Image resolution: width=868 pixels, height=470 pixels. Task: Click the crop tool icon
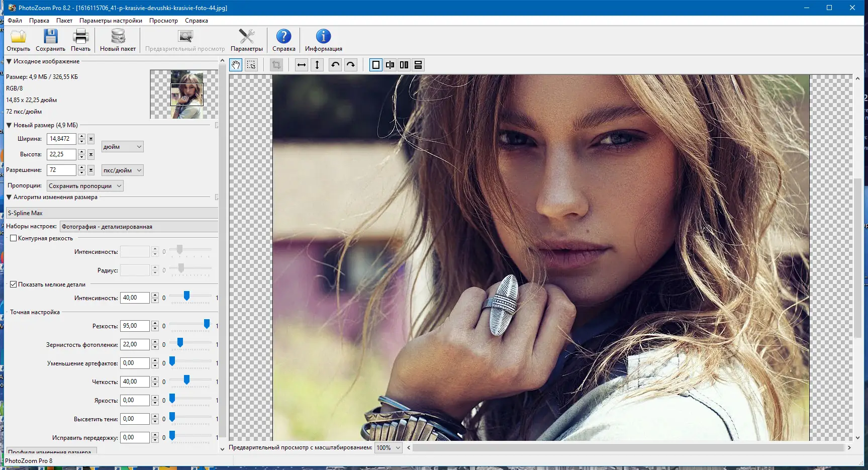276,65
